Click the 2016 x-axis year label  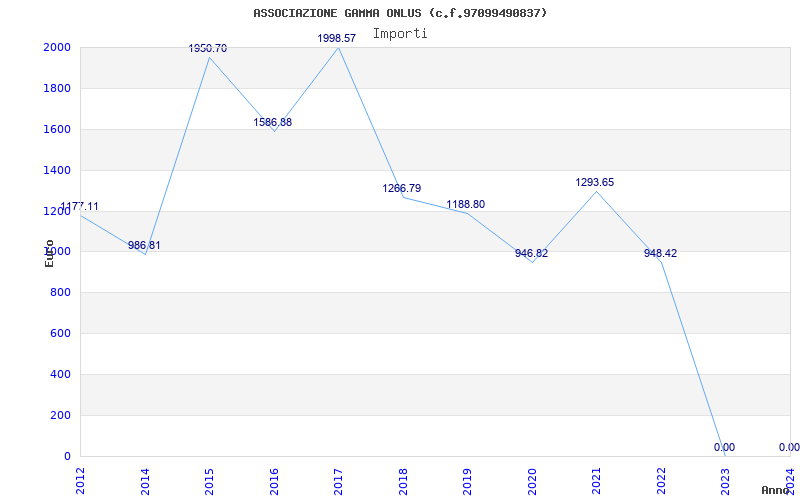pyautogui.click(x=274, y=481)
